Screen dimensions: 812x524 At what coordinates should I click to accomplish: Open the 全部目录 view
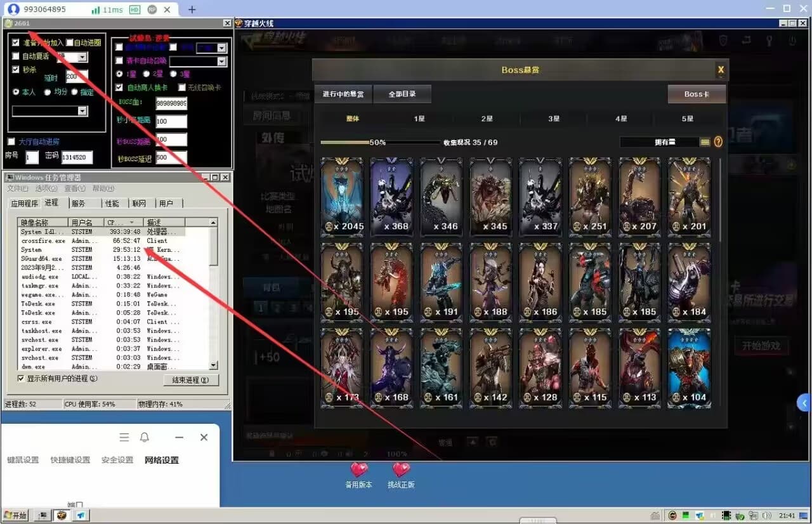(x=402, y=94)
